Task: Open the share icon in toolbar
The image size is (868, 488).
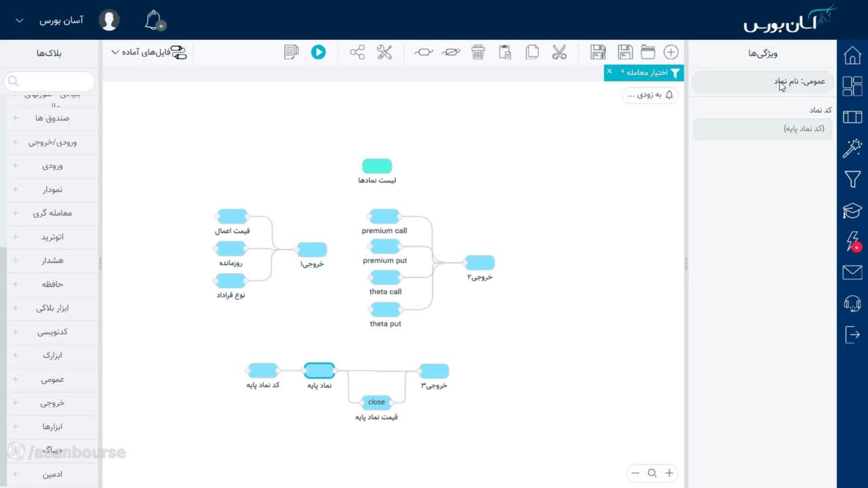Action: 357,52
